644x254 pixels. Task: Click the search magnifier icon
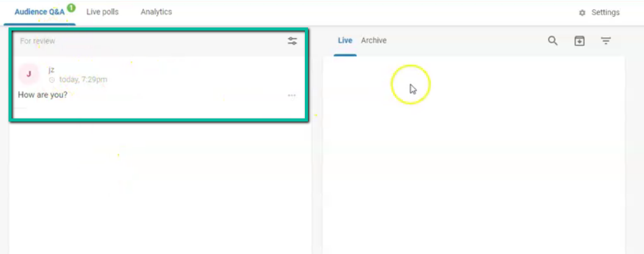tap(553, 41)
